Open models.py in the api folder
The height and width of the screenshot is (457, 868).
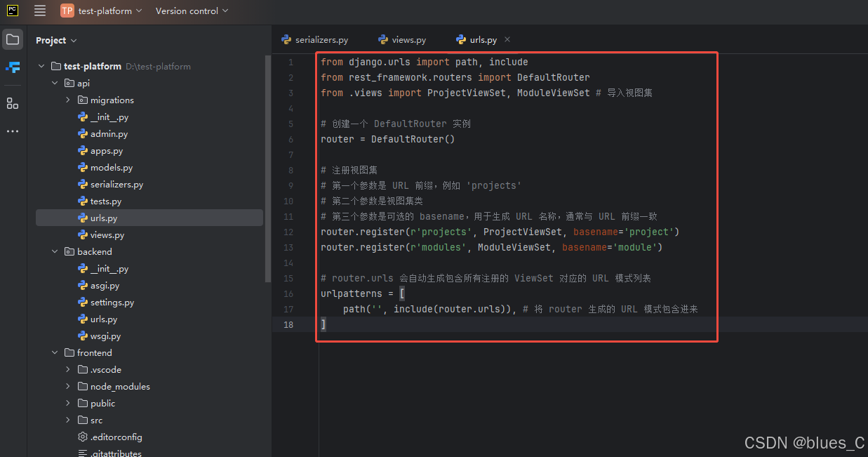click(111, 168)
